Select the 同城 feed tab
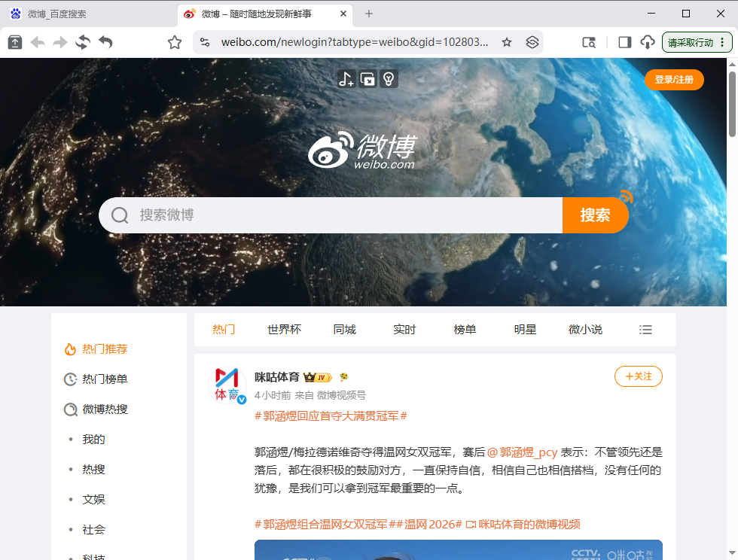 coord(345,330)
